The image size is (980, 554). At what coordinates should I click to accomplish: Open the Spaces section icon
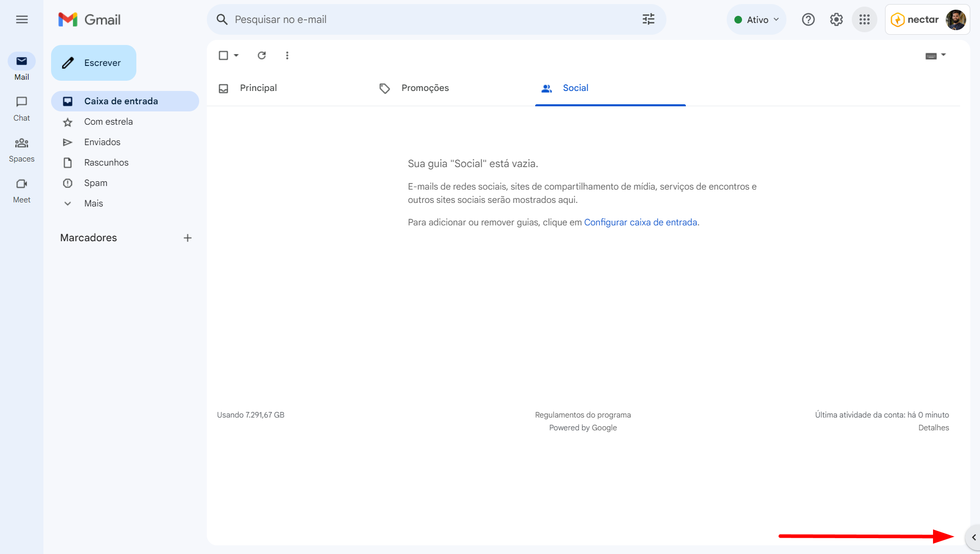pyautogui.click(x=21, y=143)
